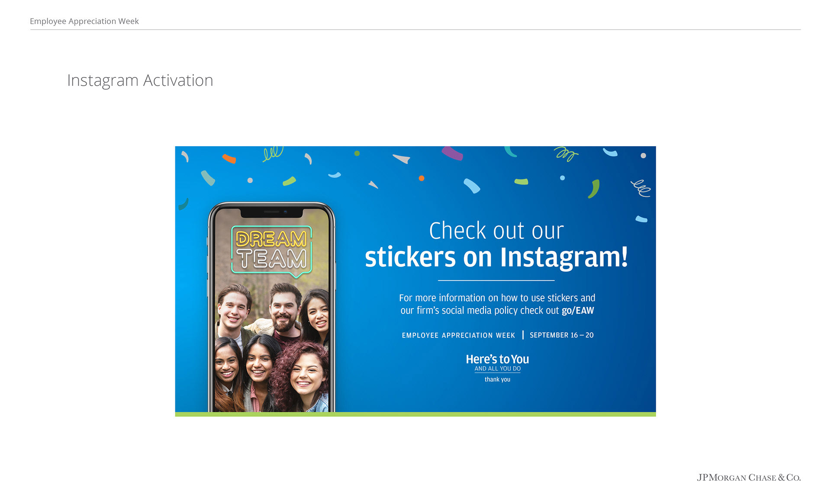Click the September 16 – 20 date
831x504 pixels.
tap(562, 335)
